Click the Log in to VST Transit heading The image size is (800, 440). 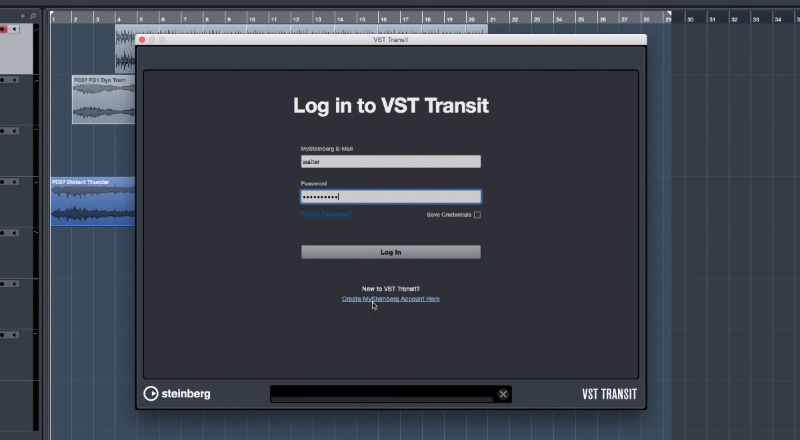pos(391,106)
